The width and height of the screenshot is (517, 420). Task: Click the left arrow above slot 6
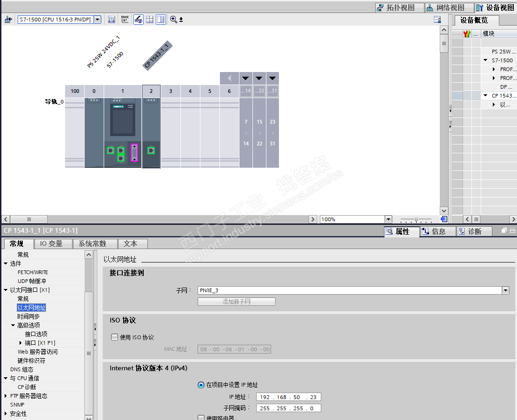(230, 78)
